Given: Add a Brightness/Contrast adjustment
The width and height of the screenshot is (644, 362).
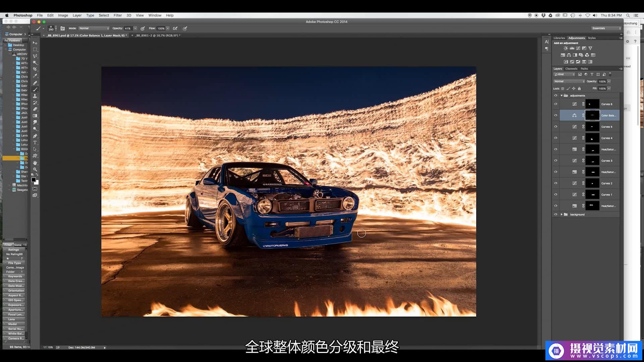Looking at the screenshot, I should point(566,48).
